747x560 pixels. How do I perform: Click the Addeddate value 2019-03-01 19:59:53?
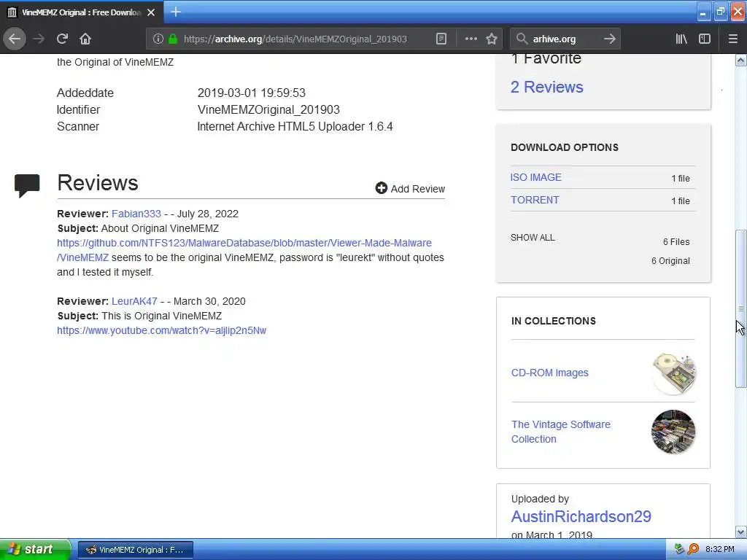(x=251, y=93)
